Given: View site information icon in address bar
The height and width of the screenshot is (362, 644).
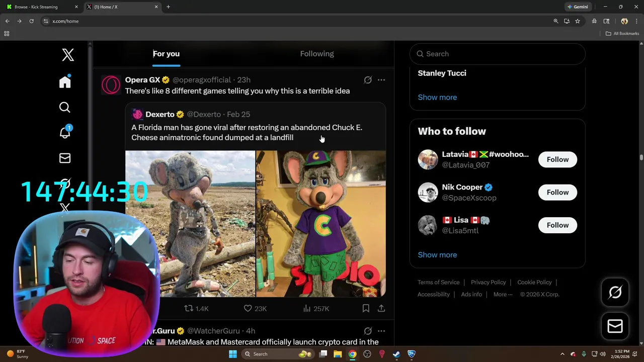Looking at the screenshot, I should [46, 21].
